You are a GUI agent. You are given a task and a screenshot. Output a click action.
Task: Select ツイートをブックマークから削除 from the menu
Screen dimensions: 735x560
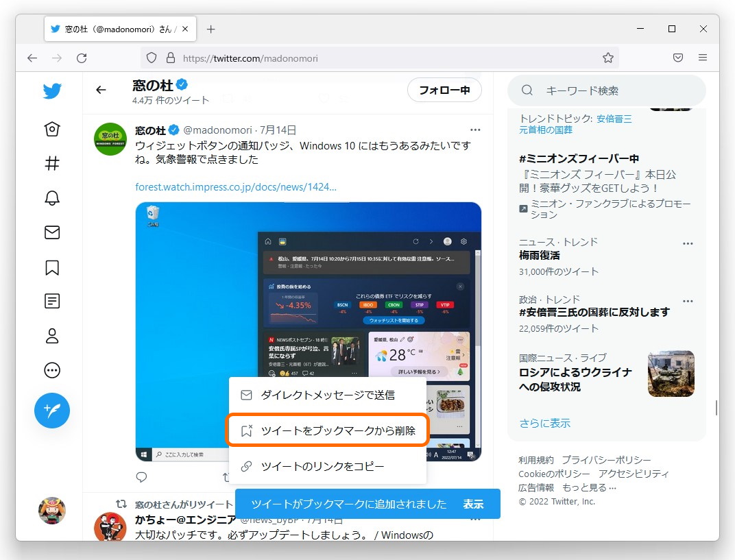tap(328, 430)
